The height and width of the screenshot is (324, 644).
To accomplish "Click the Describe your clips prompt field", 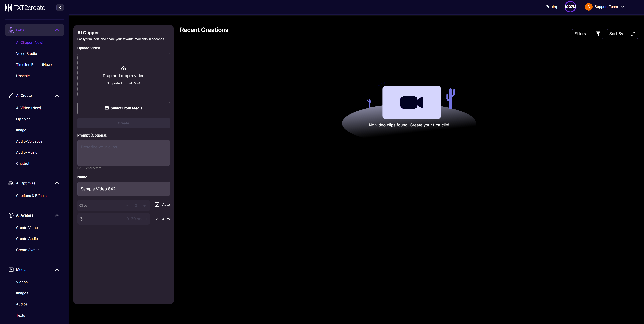I will (x=123, y=153).
